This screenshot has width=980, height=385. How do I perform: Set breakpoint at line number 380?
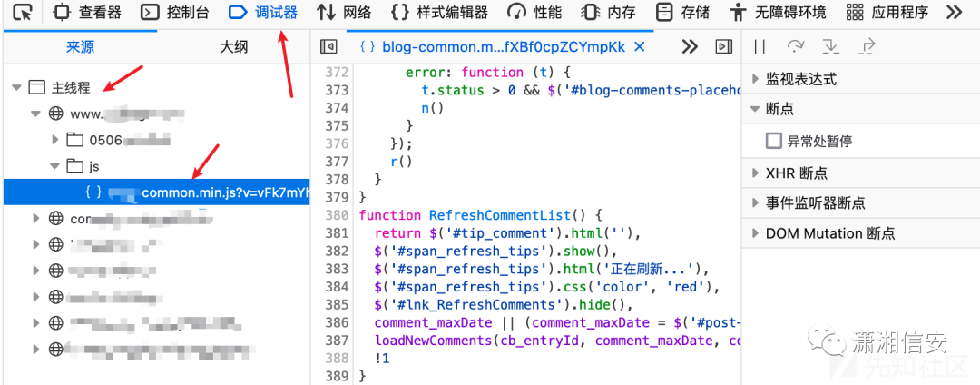click(x=338, y=215)
